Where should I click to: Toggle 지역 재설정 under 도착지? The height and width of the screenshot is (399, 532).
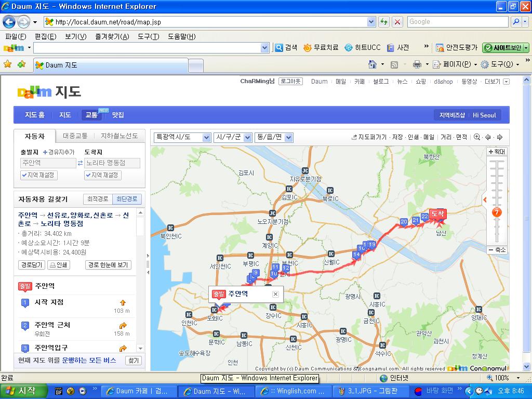pyautogui.click(x=102, y=175)
